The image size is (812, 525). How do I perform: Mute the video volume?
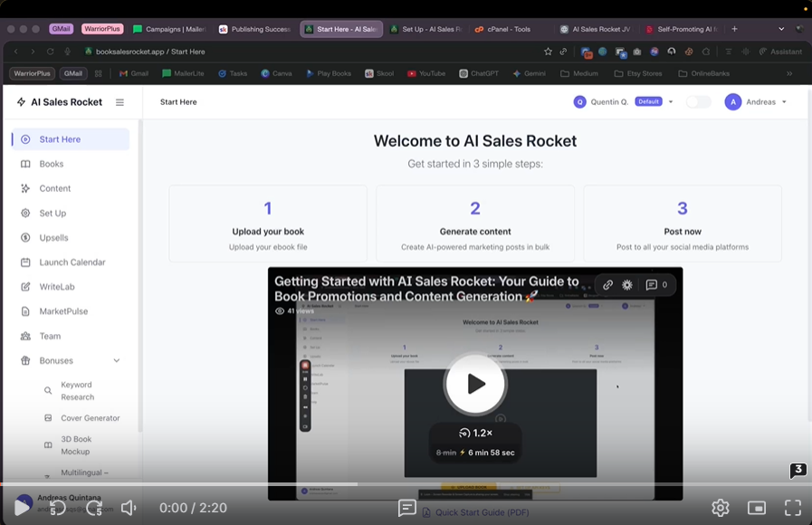(x=129, y=508)
